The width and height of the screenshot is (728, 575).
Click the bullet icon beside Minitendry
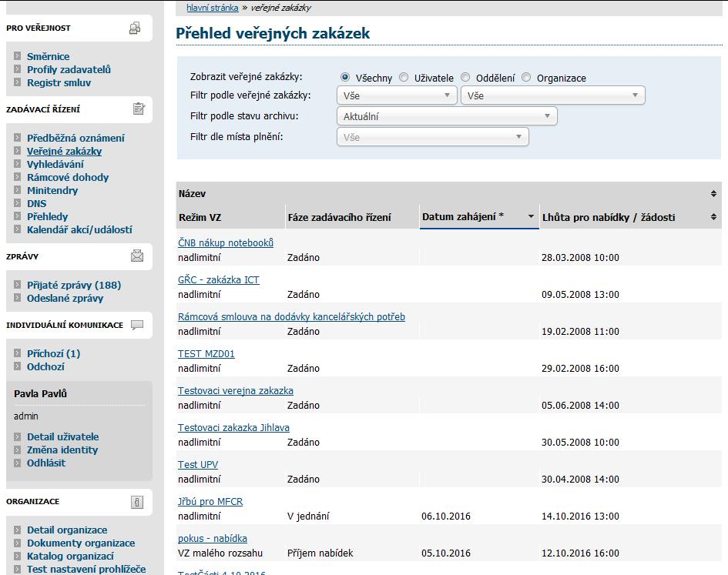pos(17,190)
